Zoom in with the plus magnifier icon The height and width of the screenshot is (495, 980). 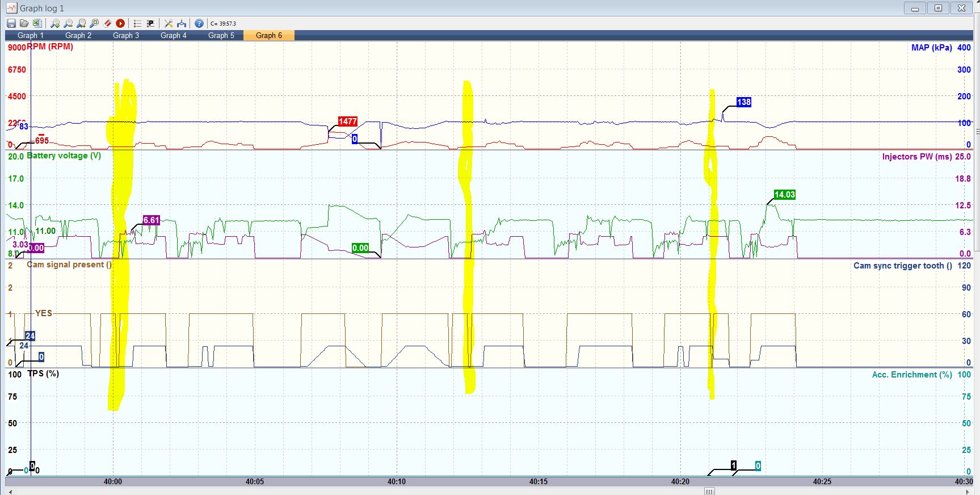[x=55, y=23]
